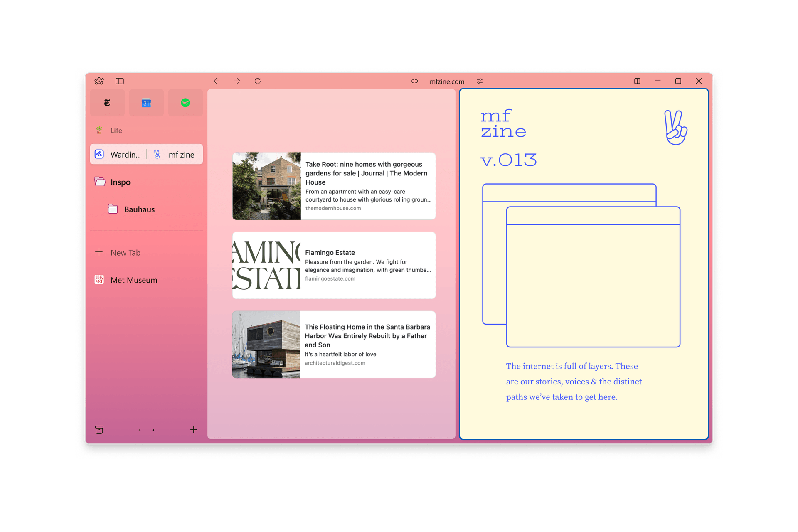The height and width of the screenshot is (532, 798).
Task: Open the Met Museum tab
Action: 133,280
